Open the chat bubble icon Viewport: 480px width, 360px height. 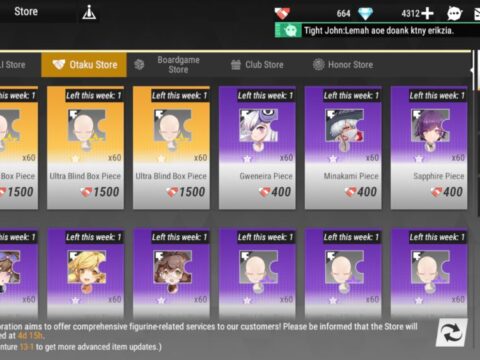(x=454, y=14)
